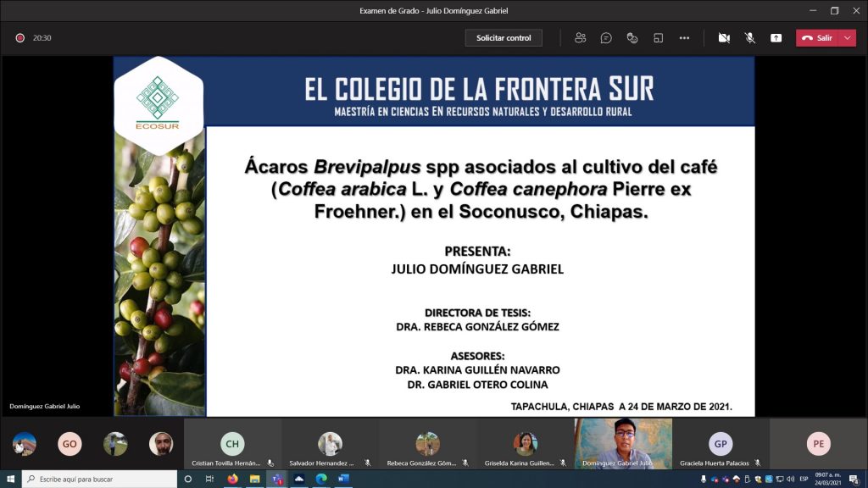The height and width of the screenshot is (488, 868).
Task: Click the Domínguez Gabriel Julio presenter label
Action: 45,406
